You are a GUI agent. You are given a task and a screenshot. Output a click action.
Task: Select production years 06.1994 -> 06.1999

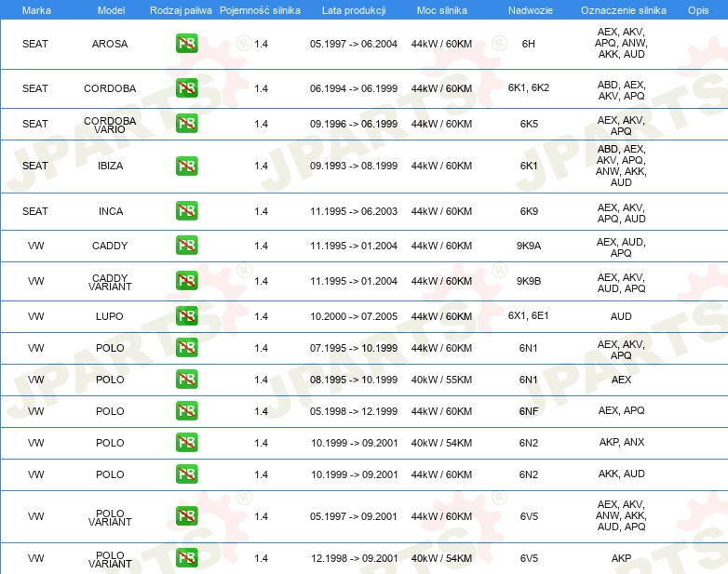(x=354, y=88)
